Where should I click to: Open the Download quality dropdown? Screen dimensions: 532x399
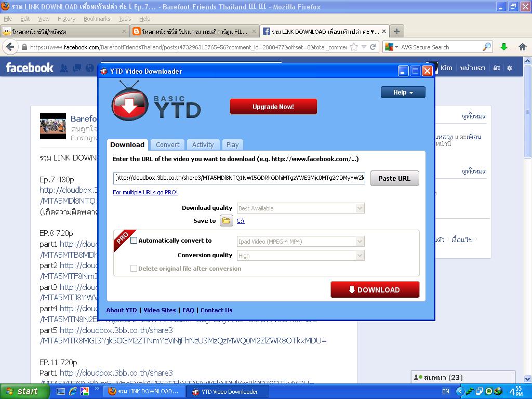[360, 208]
